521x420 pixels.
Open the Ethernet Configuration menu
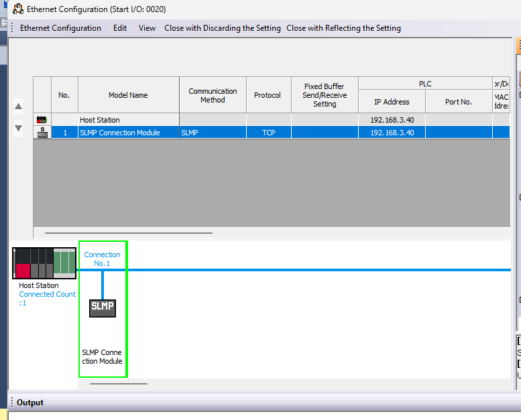60,28
